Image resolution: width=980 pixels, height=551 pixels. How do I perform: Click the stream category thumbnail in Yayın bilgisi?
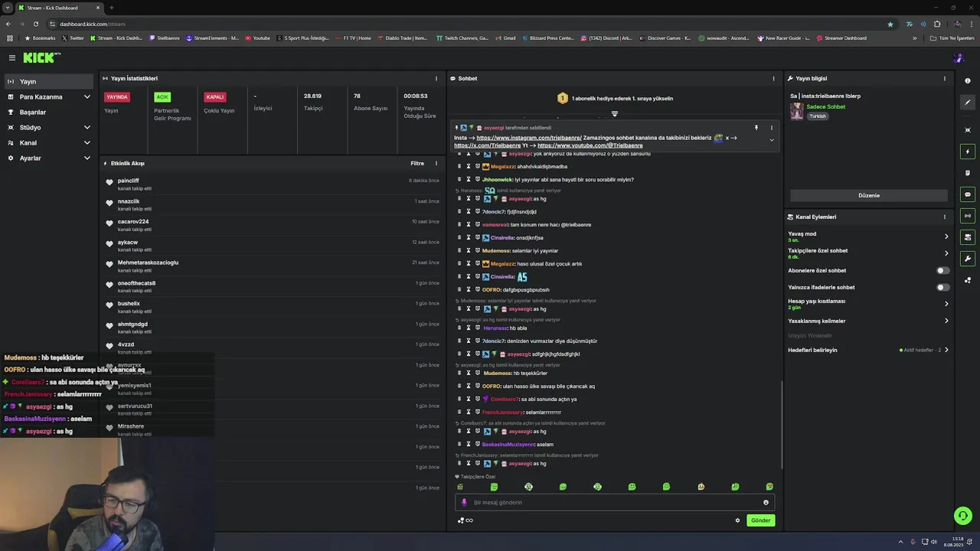point(796,111)
